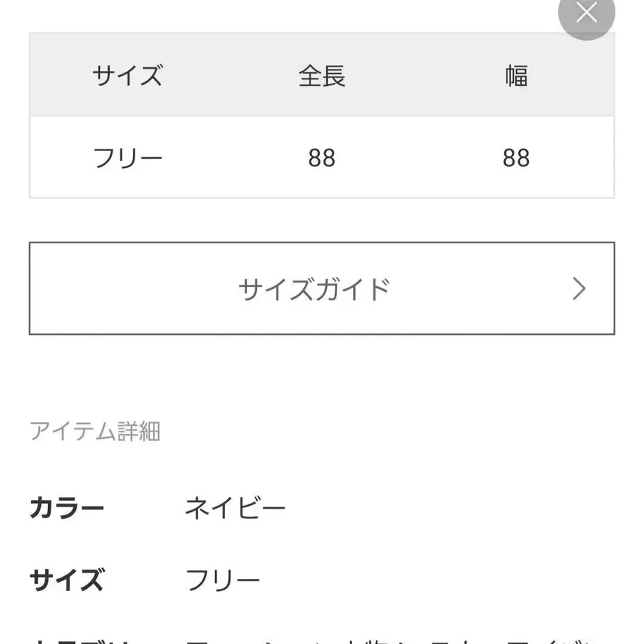This screenshot has width=644, height=644.
Task: Click the 88 value under 幅
Action: [517, 157]
